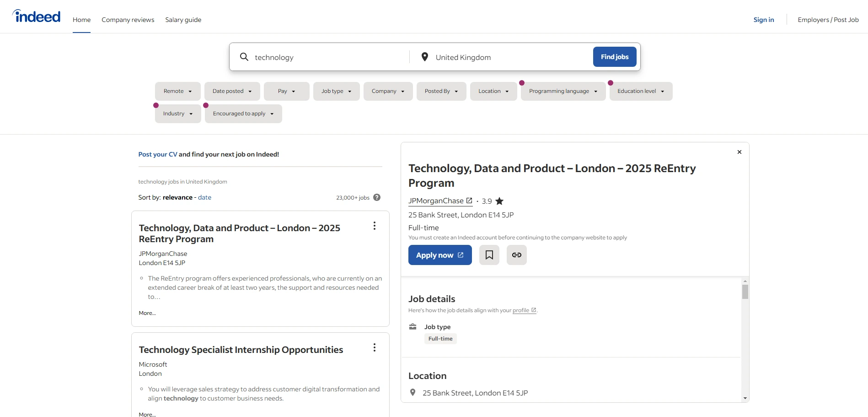Open the Salary guide tab
The image size is (868, 417).
pyautogui.click(x=183, y=20)
